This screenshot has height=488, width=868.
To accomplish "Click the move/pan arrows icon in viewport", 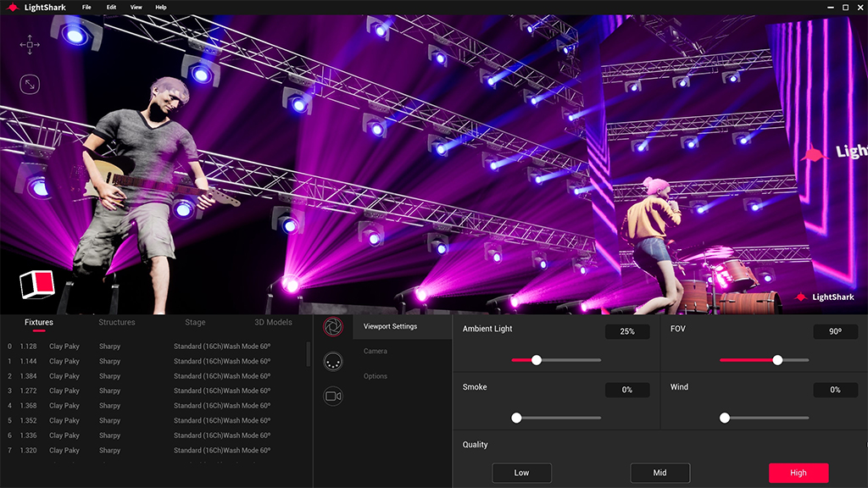I will 30,45.
